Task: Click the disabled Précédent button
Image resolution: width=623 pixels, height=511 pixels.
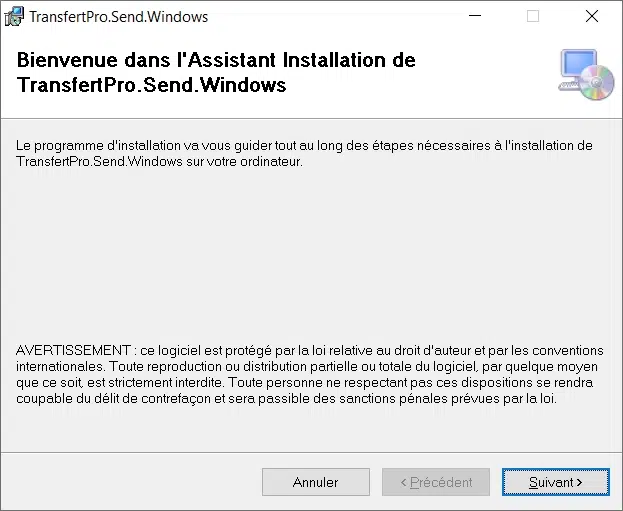Action: (436, 482)
